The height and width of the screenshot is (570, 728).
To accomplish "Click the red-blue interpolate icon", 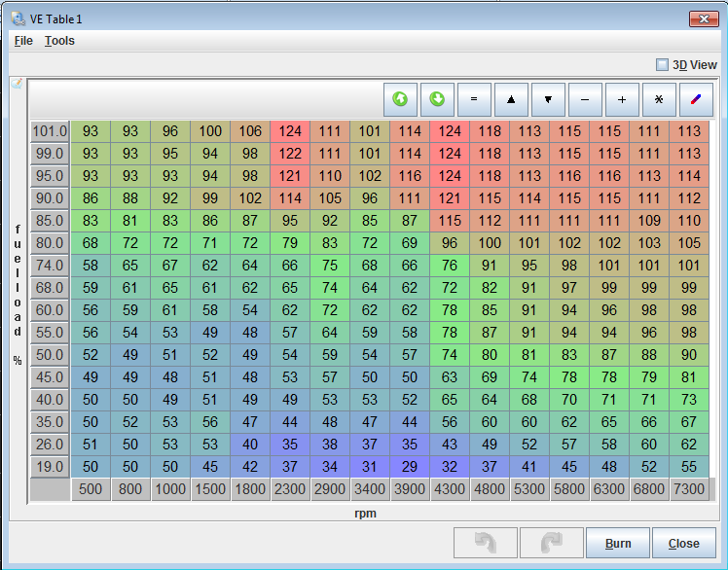I will pos(695,99).
